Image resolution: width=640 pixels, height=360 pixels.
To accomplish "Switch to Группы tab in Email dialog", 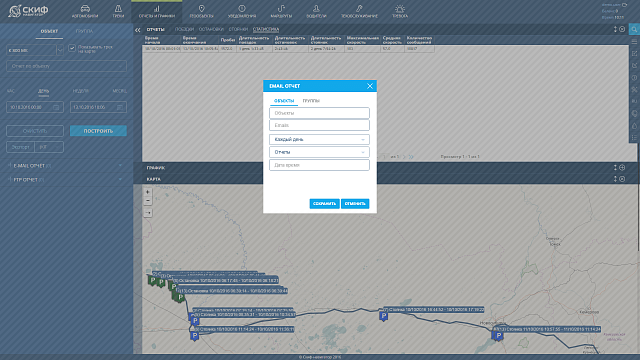I will point(311,101).
